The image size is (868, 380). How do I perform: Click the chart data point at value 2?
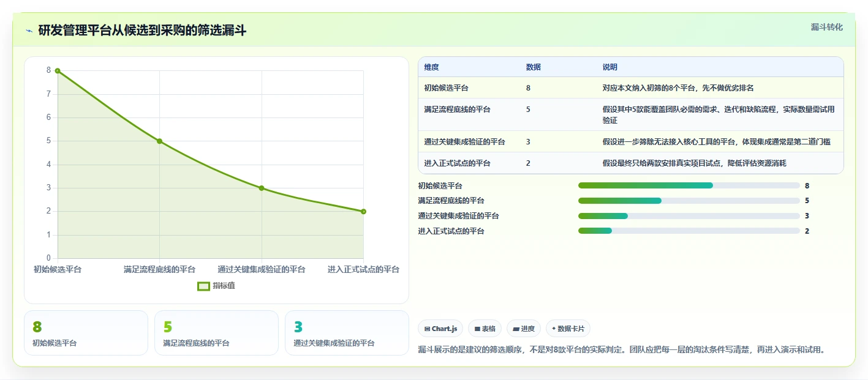(x=363, y=212)
